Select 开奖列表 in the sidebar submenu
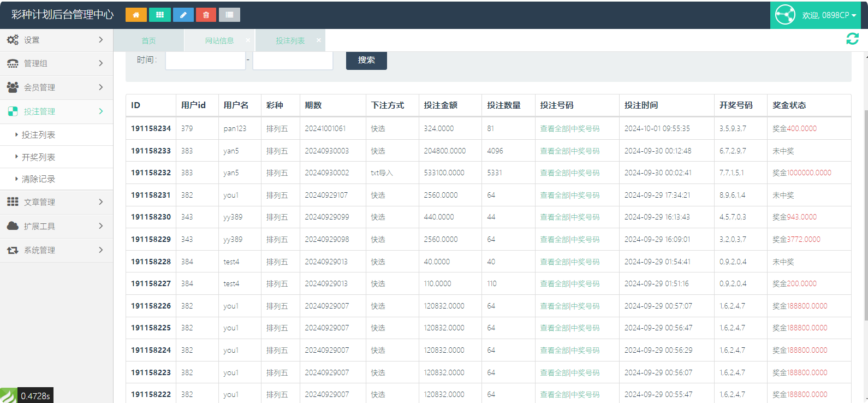Image resolution: width=868 pixels, height=403 pixels. 38,157
